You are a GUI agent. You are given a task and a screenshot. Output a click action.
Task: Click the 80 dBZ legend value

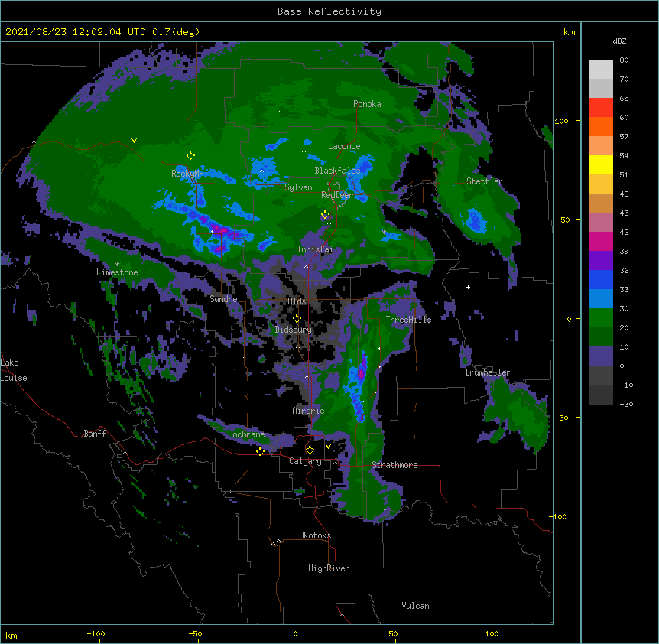pyautogui.click(x=624, y=60)
